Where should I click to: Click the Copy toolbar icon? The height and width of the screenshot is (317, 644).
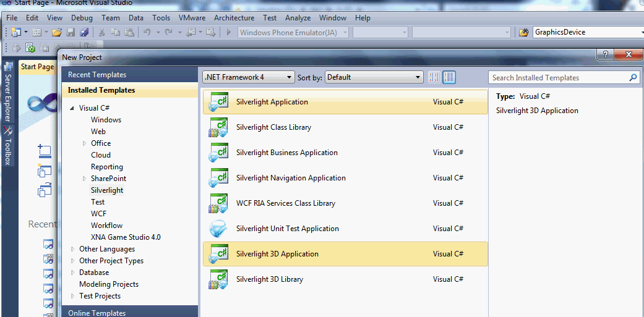[x=116, y=32]
